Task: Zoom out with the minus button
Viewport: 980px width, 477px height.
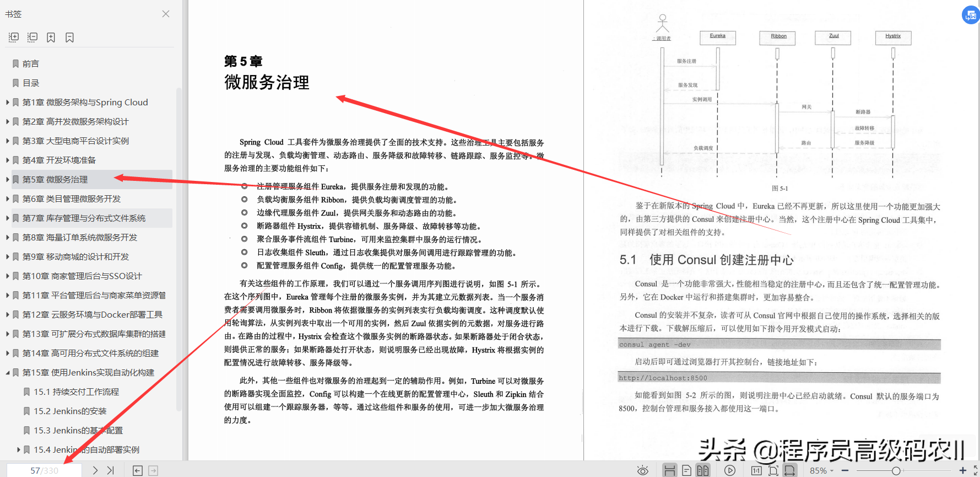Action: point(844,470)
